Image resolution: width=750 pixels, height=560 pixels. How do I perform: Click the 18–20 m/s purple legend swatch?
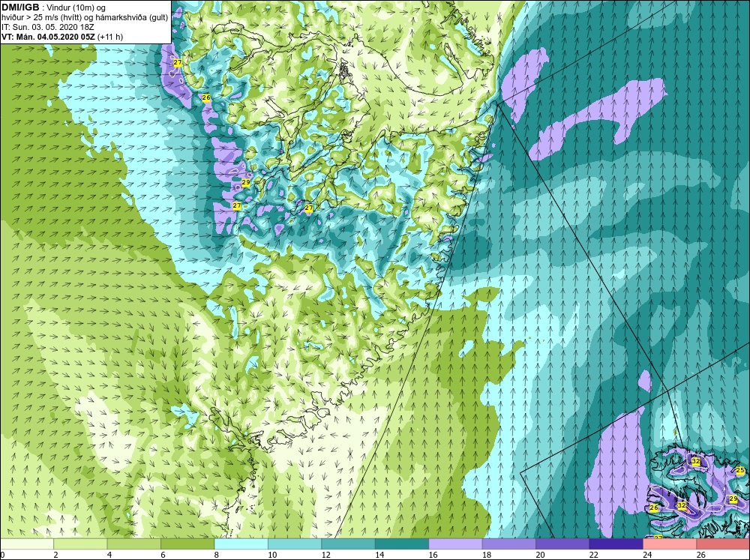(509, 544)
